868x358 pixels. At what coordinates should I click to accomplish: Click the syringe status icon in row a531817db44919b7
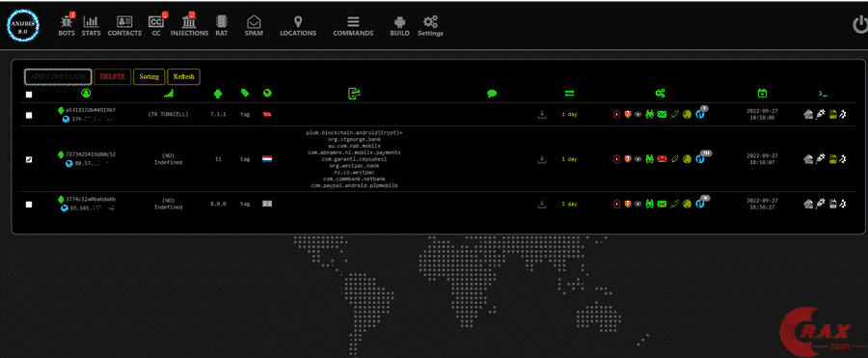[674, 114]
